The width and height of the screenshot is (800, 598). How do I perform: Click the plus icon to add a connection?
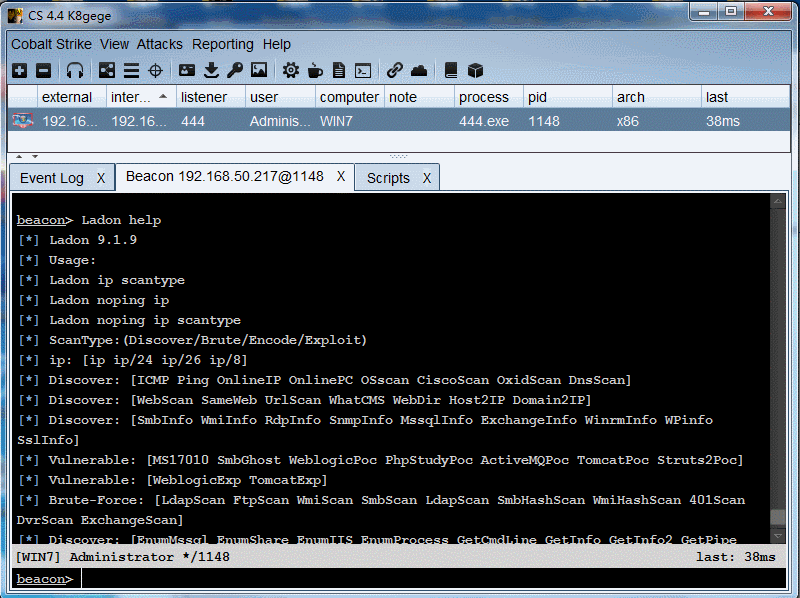pyautogui.click(x=20, y=70)
